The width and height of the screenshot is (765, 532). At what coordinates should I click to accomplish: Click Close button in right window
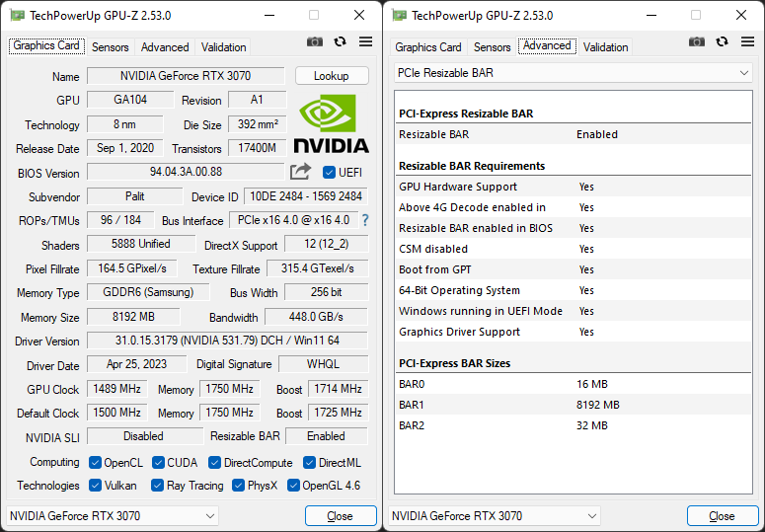coord(723,516)
